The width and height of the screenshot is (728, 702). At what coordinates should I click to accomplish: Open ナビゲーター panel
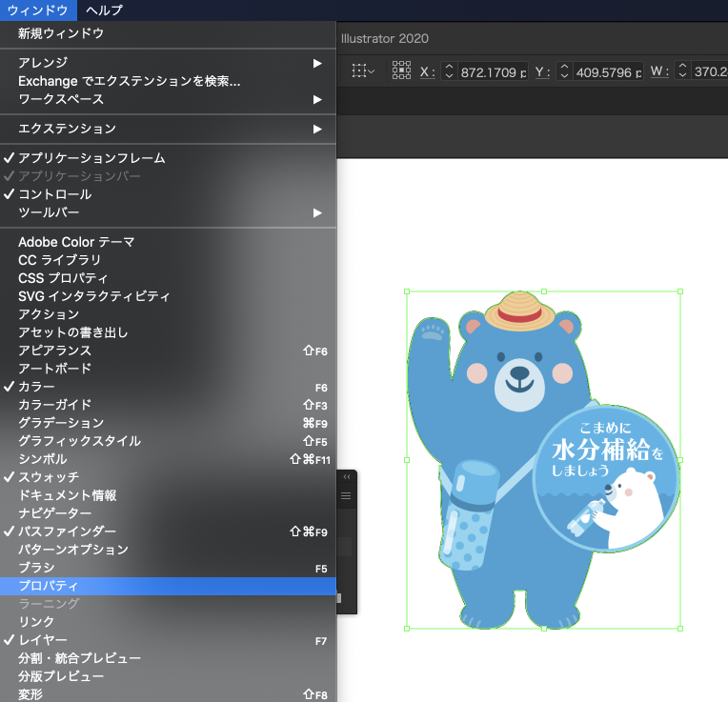coord(168,513)
